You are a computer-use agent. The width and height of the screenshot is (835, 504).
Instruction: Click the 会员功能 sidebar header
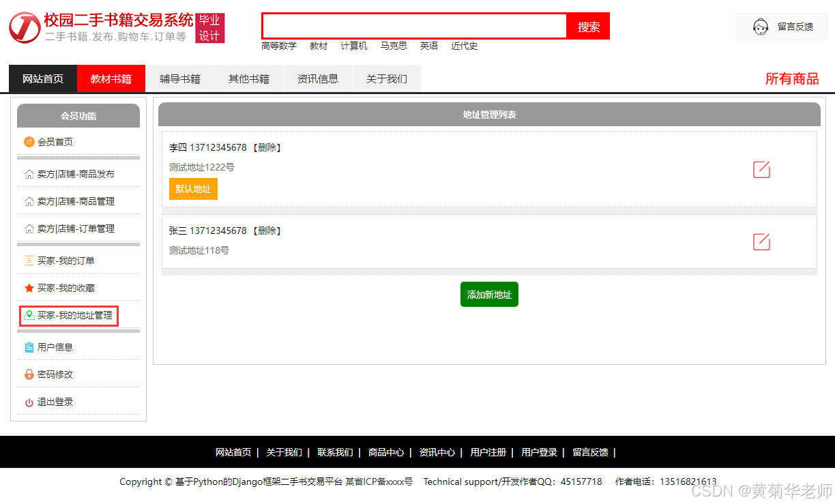tap(78, 116)
